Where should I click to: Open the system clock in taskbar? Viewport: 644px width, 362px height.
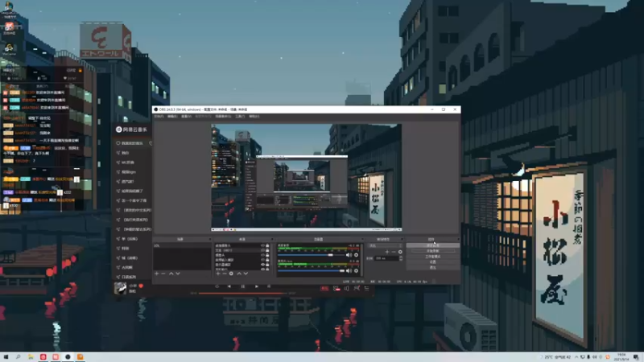[621, 357]
